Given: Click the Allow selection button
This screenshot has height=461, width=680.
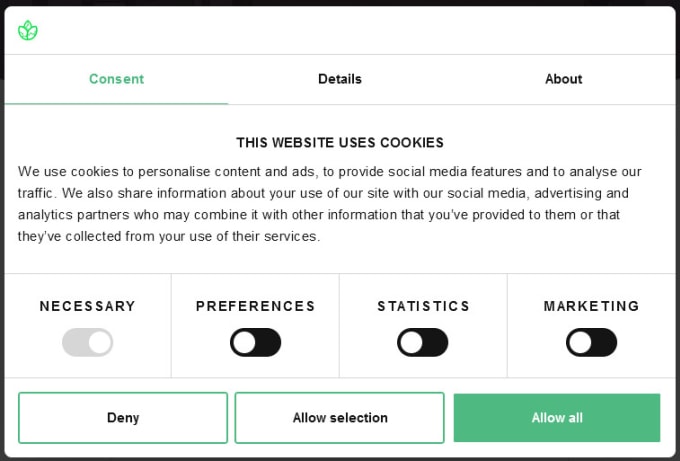Looking at the screenshot, I should pos(340,418).
